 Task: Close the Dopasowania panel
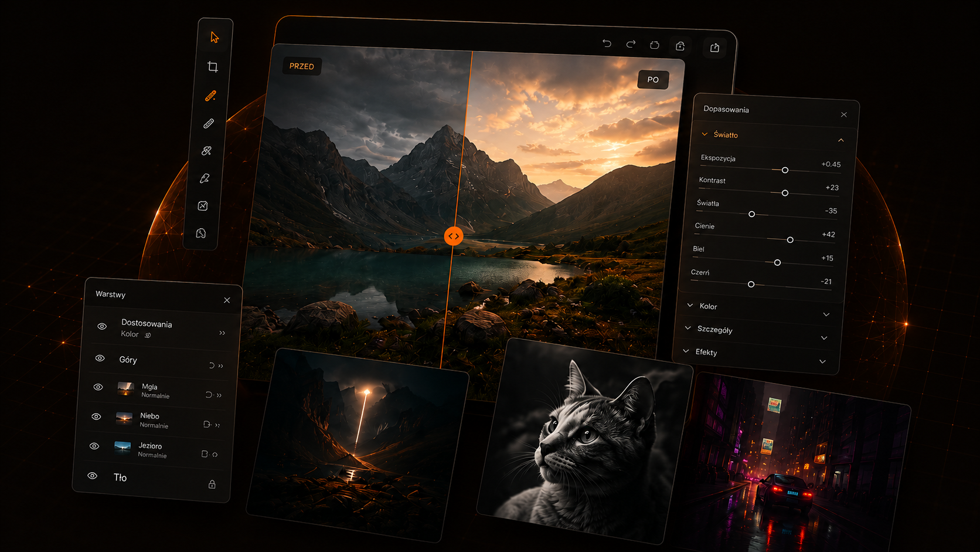(x=844, y=114)
